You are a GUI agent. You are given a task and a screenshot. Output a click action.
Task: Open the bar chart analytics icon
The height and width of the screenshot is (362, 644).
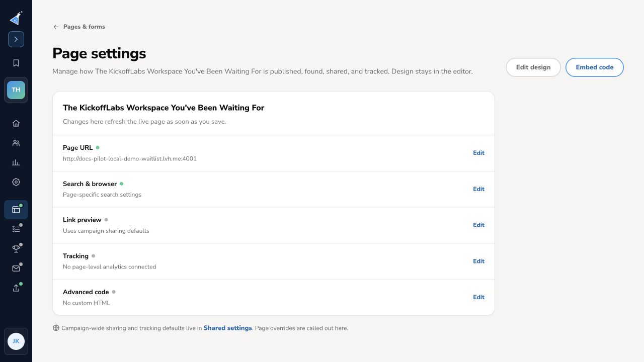(x=16, y=162)
